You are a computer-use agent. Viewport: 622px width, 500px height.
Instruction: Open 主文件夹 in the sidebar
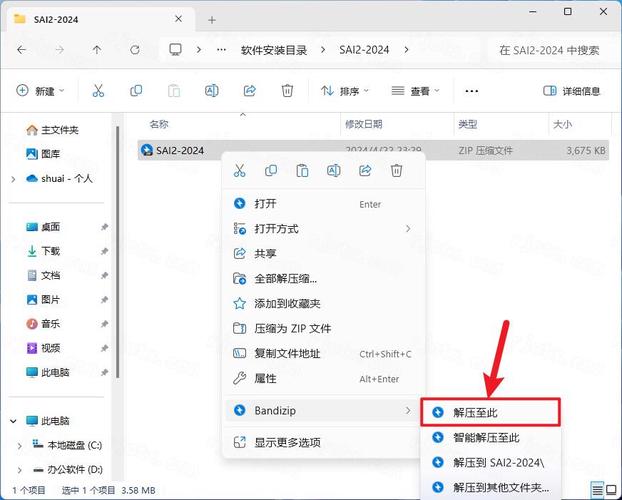52,130
